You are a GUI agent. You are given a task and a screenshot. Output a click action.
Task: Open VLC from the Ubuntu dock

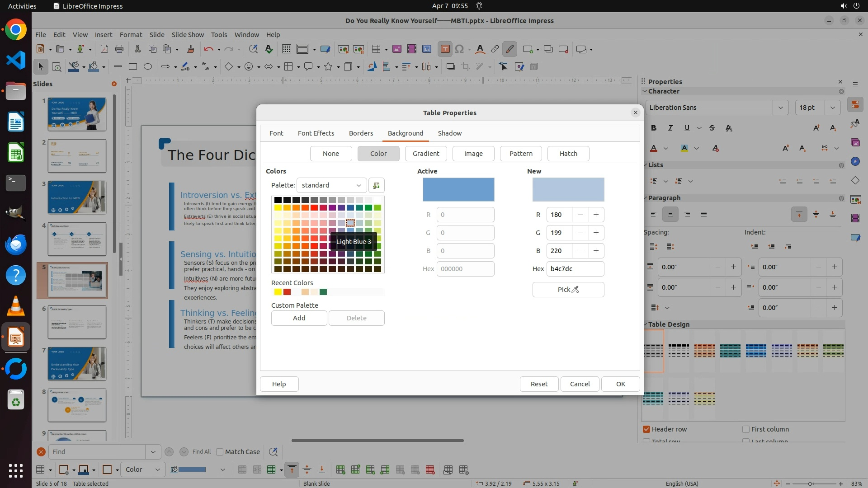pos(16,307)
